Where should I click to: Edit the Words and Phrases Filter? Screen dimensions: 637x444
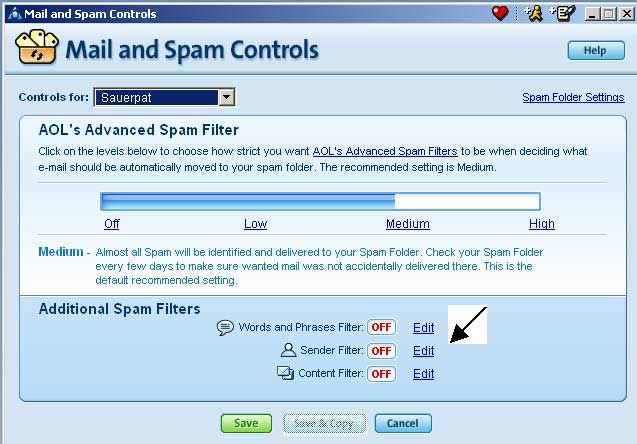pyautogui.click(x=423, y=327)
